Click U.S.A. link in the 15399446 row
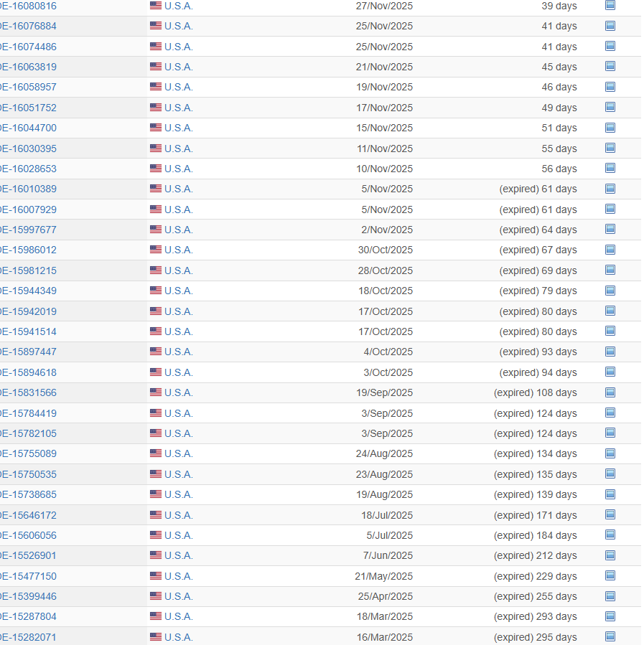644x645 pixels. tap(178, 596)
